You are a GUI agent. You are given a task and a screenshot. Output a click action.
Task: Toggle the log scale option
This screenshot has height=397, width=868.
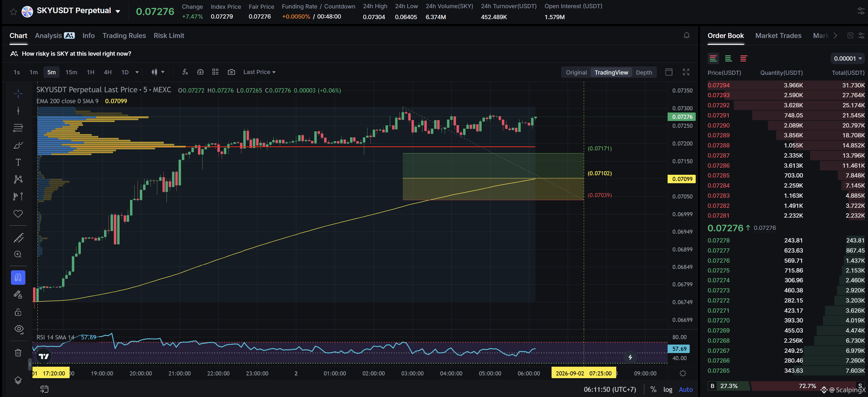(x=668, y=389)
